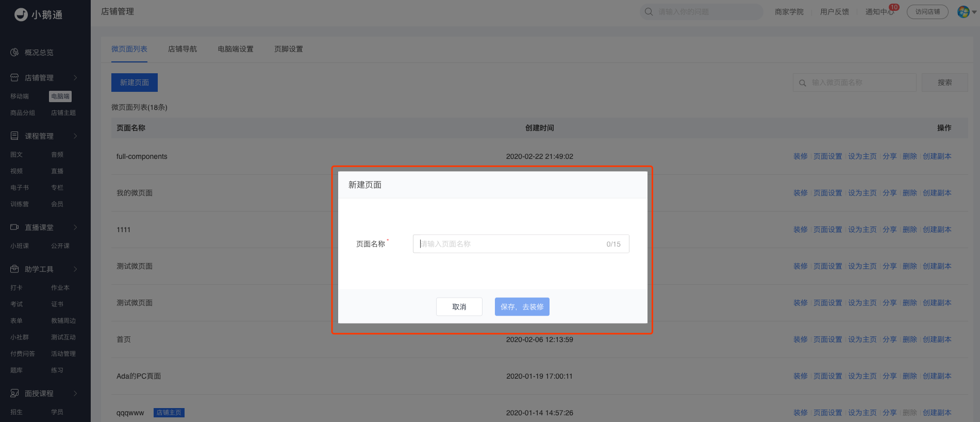Switch to the 店铺导航 tab
The image size is (980, 422).
tap(182, 49)
